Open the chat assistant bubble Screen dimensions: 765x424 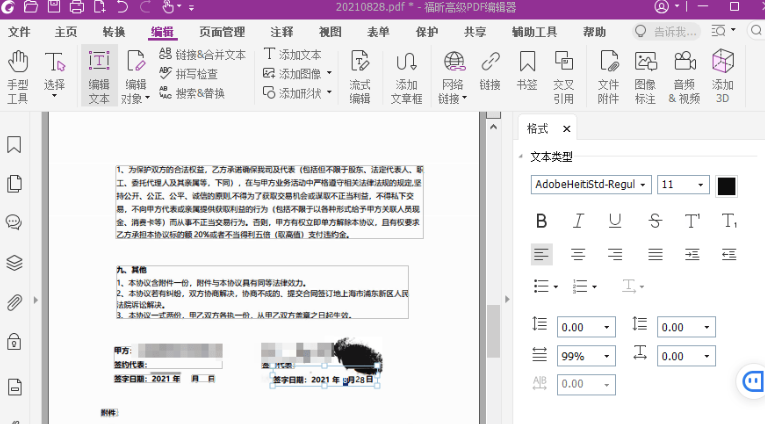752,381
